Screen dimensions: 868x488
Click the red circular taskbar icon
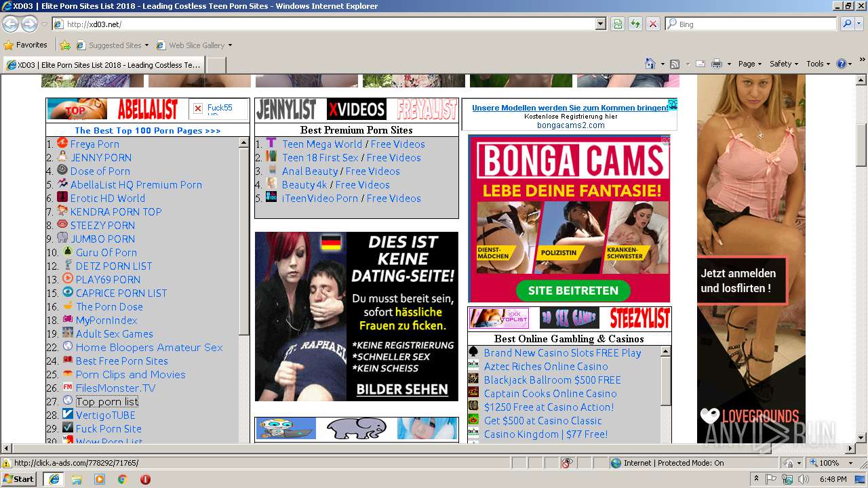tap(145, 479)
